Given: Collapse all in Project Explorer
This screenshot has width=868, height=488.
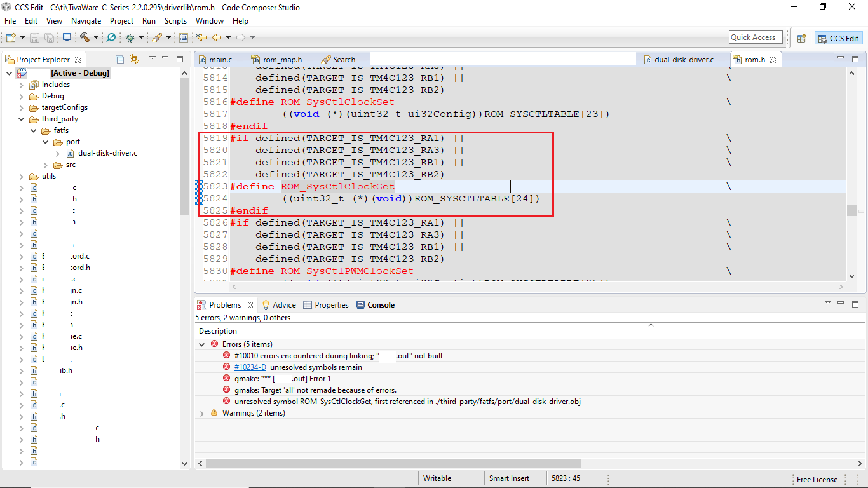Looking at the screenshot, I should pos(120,59).
